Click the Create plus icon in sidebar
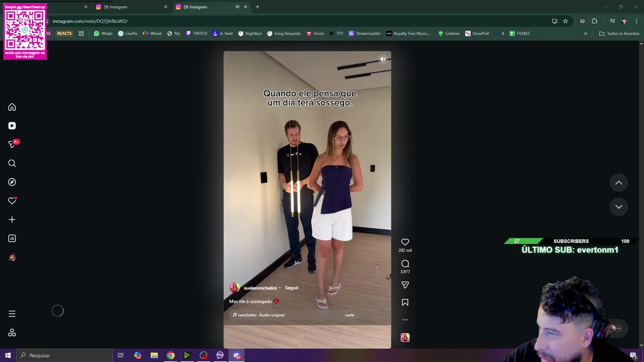This screenshot has width=644, height=362. tap(12, 220)
